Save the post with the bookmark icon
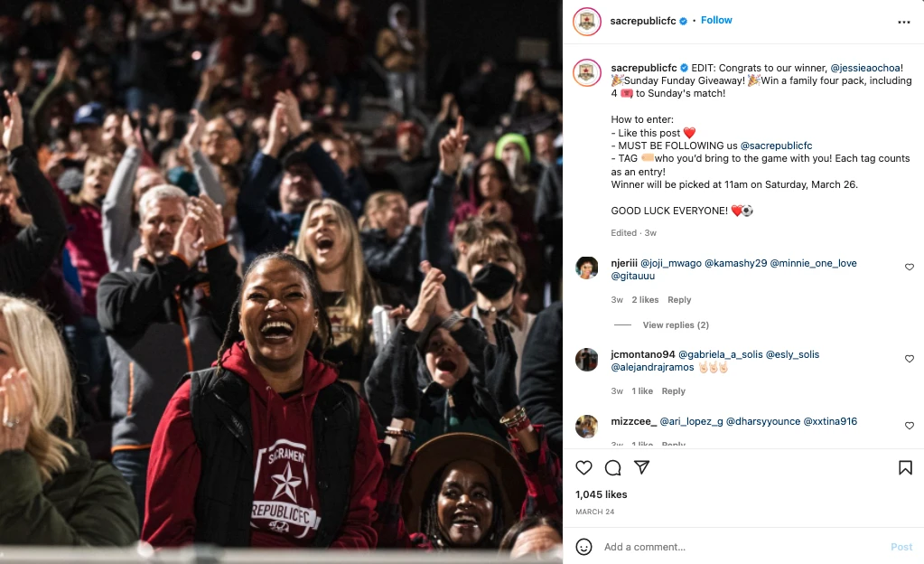Viewport: 924px width, 564px height. (x=905, y=468)
